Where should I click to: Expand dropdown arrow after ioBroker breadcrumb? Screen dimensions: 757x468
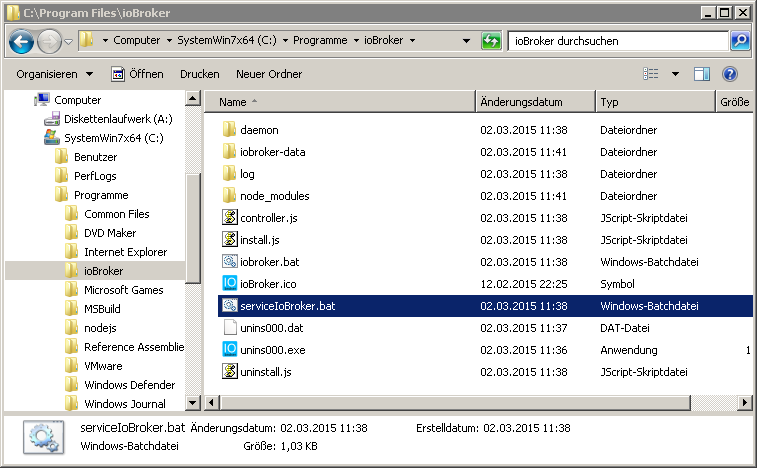click(x=412, y=41)
